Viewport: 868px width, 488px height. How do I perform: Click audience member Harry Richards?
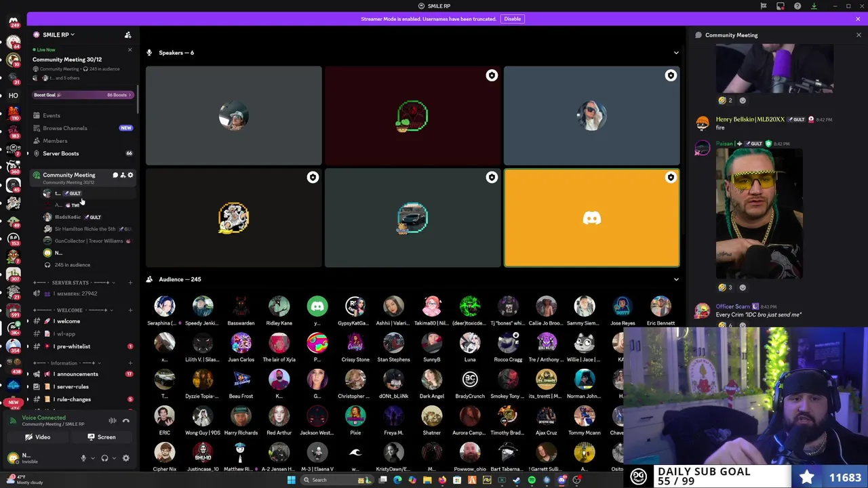point(241,420)
